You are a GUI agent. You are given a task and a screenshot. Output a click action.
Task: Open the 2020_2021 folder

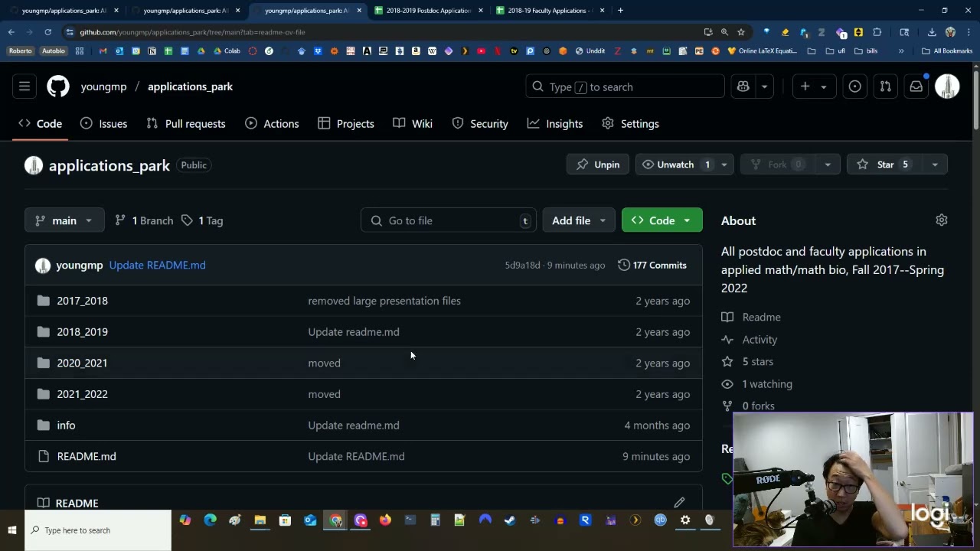[82, 363]
